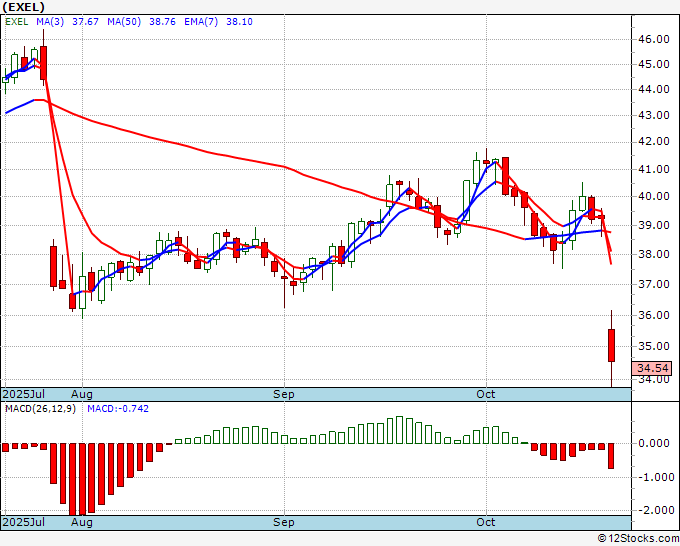This screenshot has width=680, height=546.
Task: Click the 37.00 price axis label
Action: point(654,284)
